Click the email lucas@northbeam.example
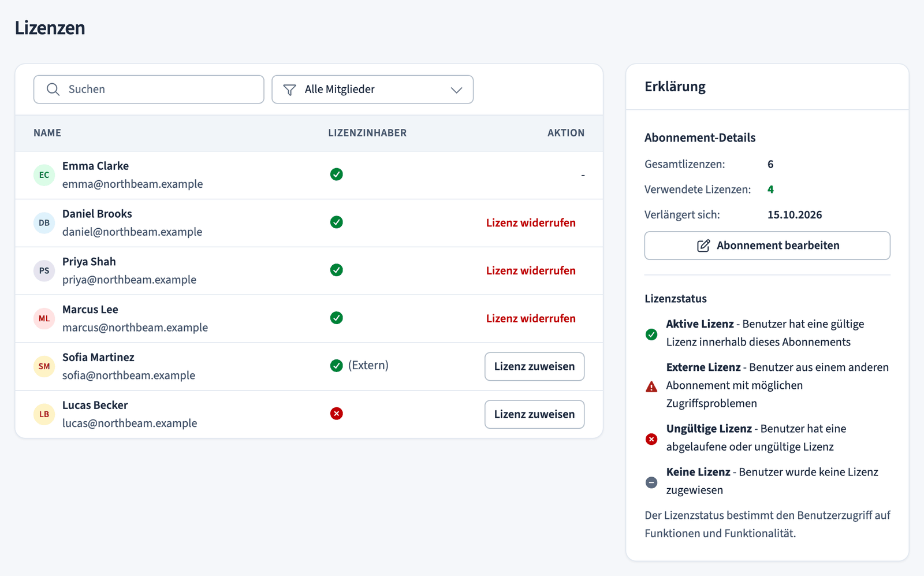This screenshot has height=576, width=924. [130, 423]
